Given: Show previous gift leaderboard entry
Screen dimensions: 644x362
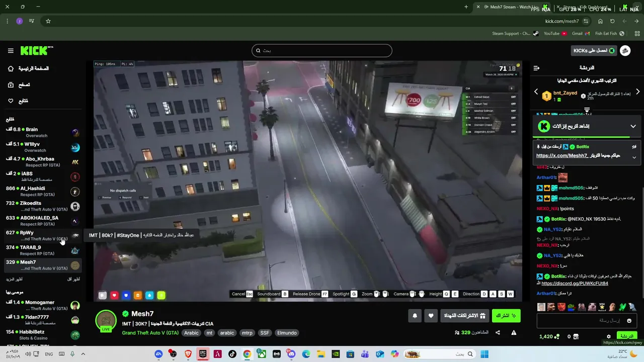Looking at the screenshot, I should pos(536,93).
